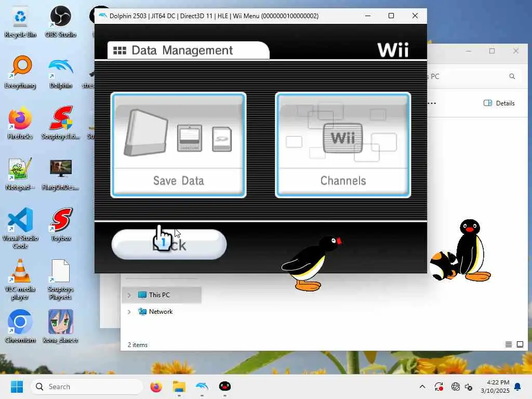Click the muted volume tray icon
The width and height of the screenshot is (532, 399).
click(469, 387)
